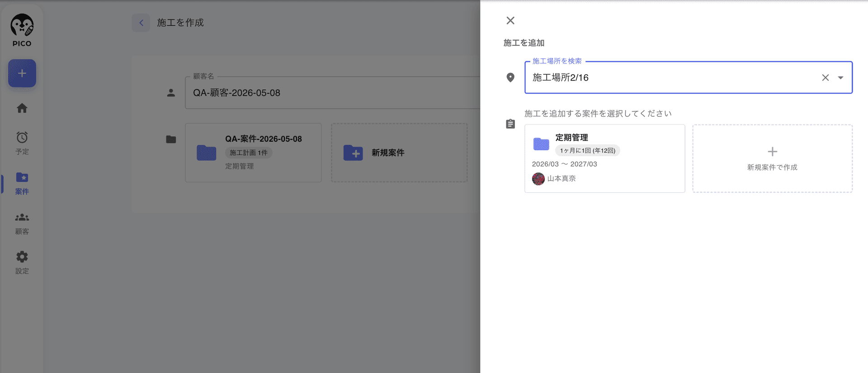Click the new-folder plus icon in 新規案件 card
This screenshot has width=868, height=373.
tap(353, 153)
